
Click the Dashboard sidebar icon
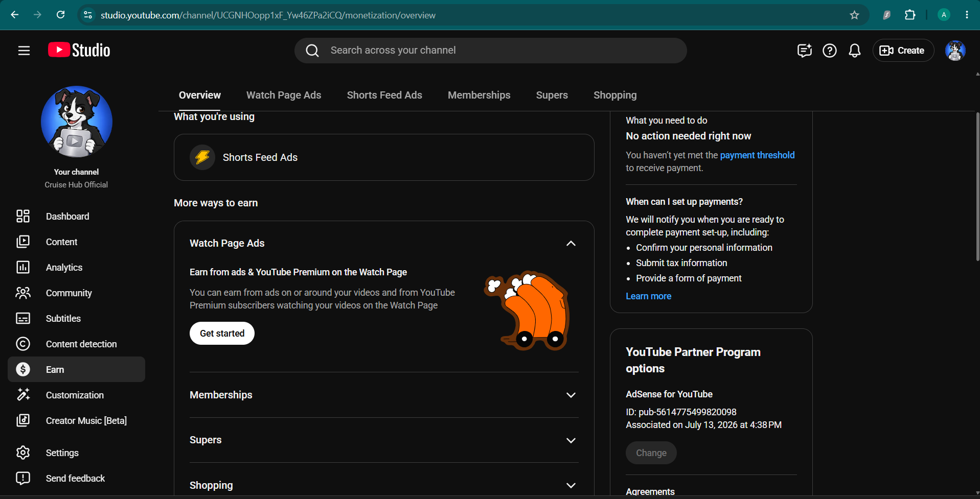tap(23, 216)
